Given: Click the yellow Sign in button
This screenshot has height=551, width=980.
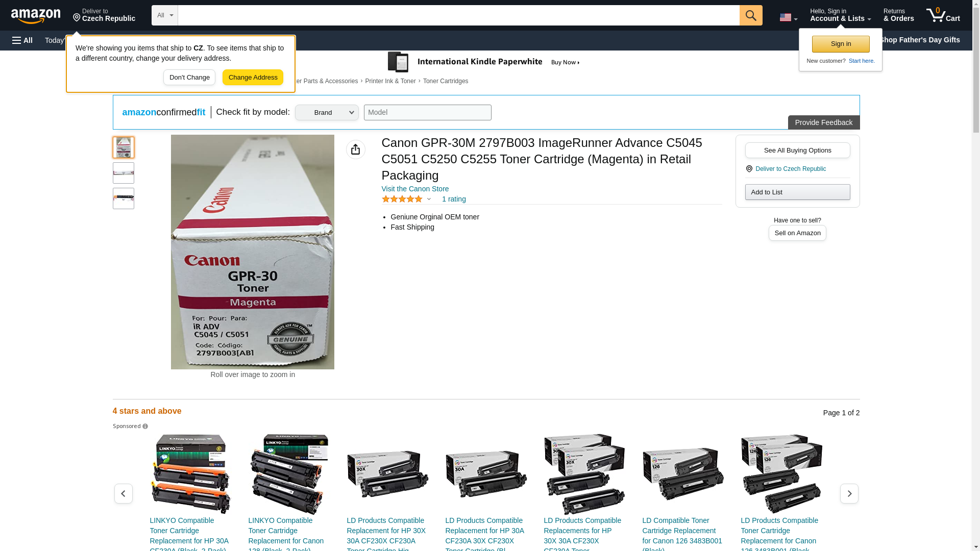Looking at the screenshot, I should pos(840,44).
